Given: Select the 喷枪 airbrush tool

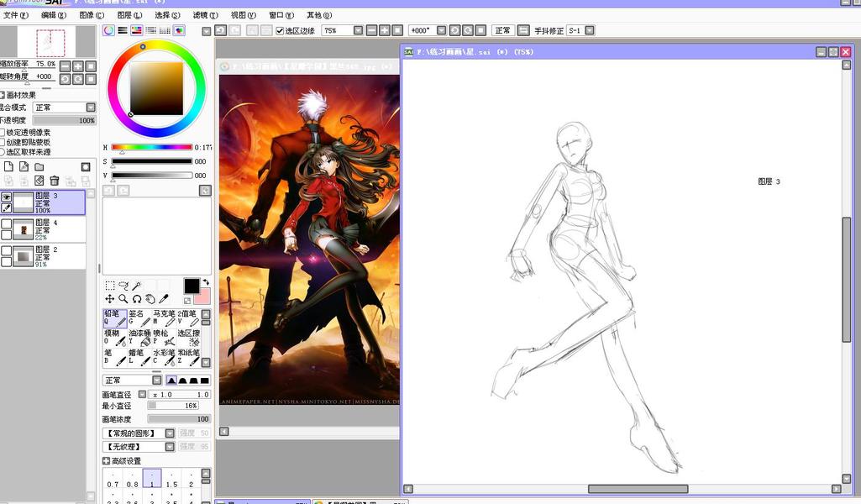Looking at the screenshot, I should pyautogui.click(x=164, y=337).
